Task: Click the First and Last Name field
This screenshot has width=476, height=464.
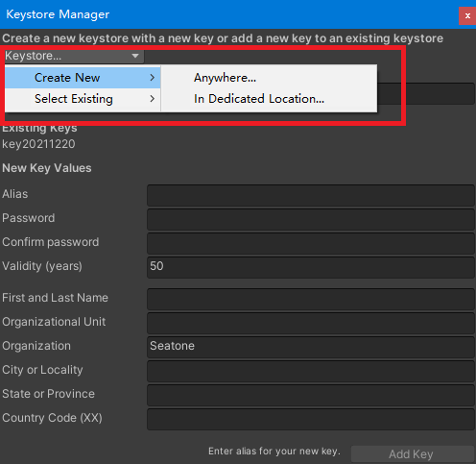Action: pos(311,299)
